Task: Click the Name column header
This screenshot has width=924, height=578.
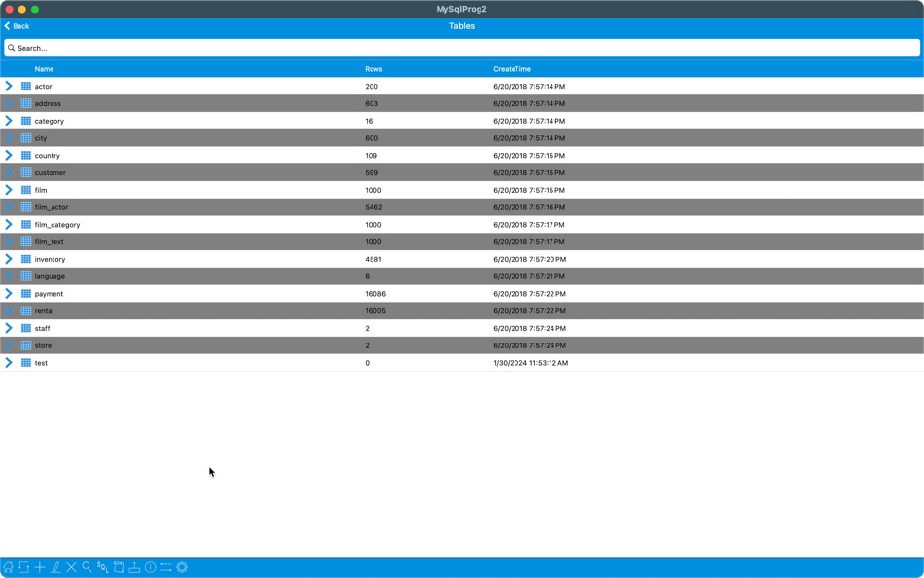Action: pyautogui.click(x=43, y=68)
